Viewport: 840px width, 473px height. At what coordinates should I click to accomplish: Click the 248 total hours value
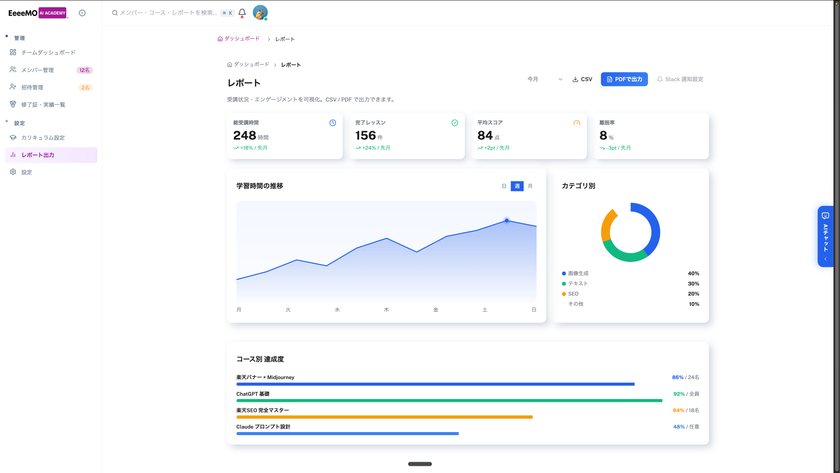[245, 136]
